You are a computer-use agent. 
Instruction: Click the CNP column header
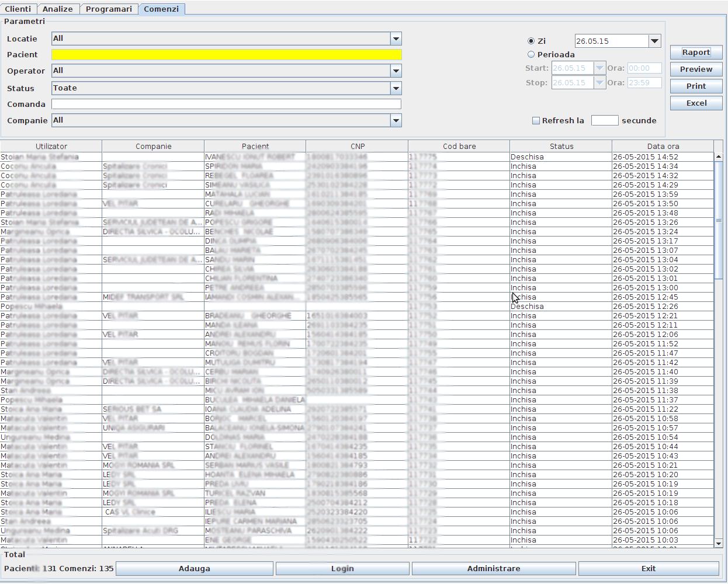coord(358,146)
